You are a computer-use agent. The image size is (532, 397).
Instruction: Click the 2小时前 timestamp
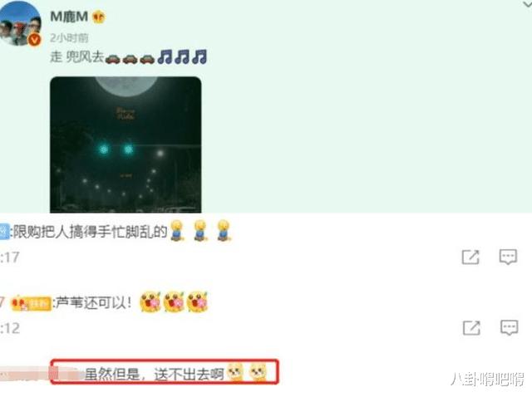coord(69,37)
